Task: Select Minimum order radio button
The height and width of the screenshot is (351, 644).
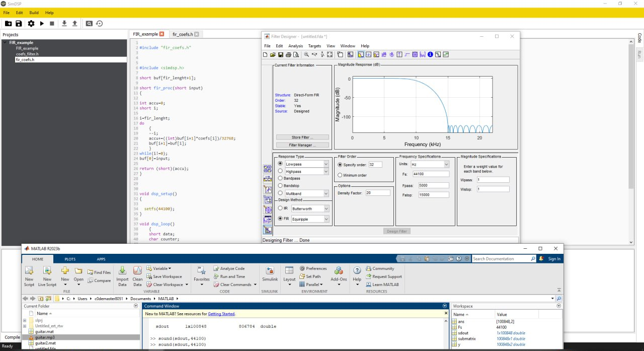Action: click(x=340, y=175)
